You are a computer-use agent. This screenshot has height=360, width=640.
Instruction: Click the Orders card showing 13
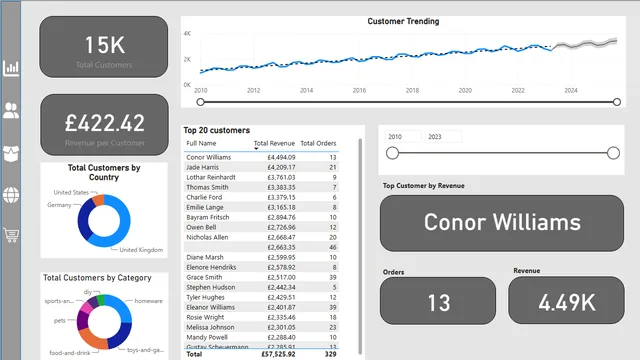coord(438,301)
